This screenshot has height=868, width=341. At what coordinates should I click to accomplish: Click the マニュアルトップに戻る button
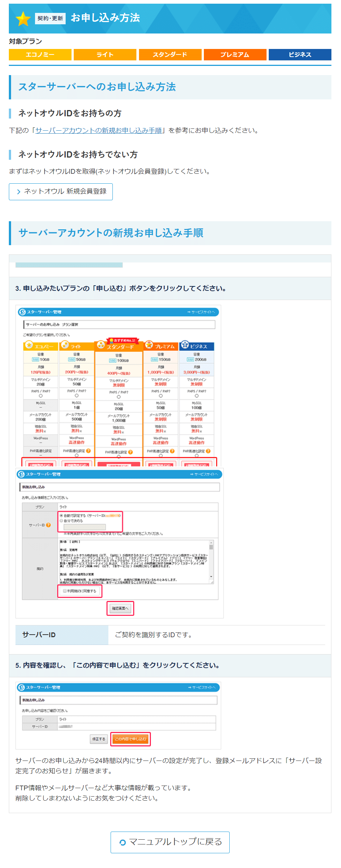tap(170, 842)
